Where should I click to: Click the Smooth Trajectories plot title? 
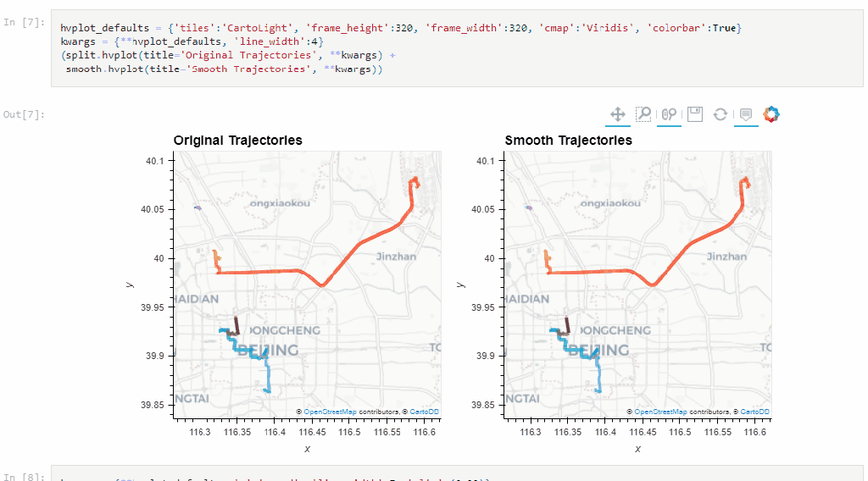point(568,141)
